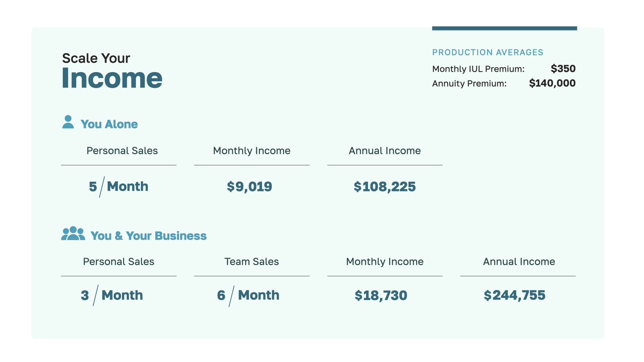Click the You & Your Business heading
Viewport: 644px width, 362px height.
(x=148, y=236)
